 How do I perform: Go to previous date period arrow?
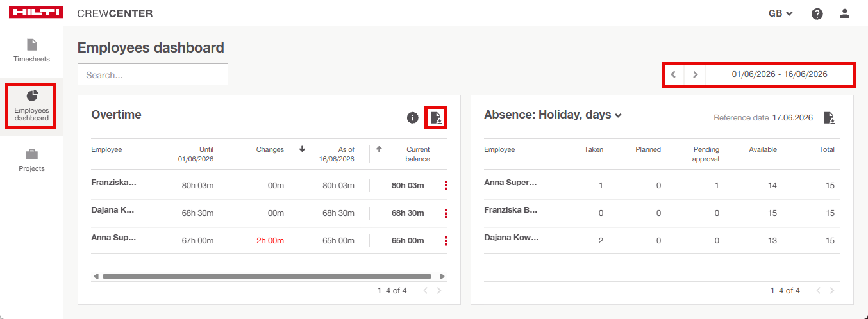[673, 74]
